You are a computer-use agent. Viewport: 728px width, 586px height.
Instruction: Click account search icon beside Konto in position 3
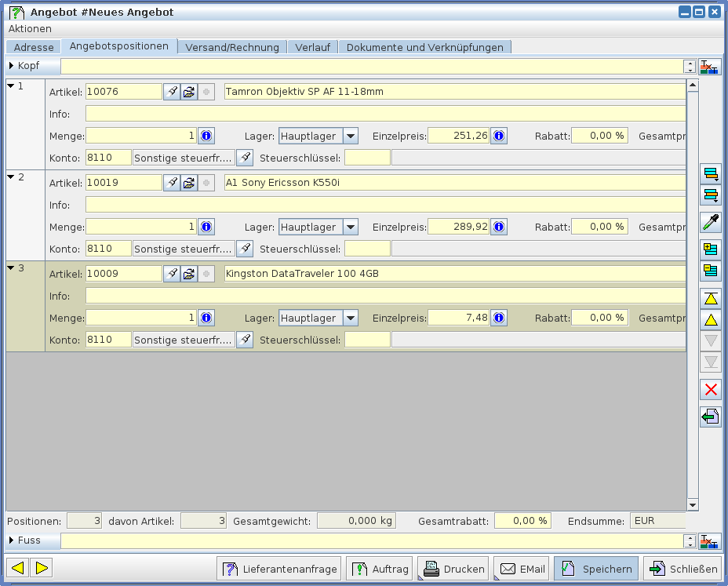(245, 340)
